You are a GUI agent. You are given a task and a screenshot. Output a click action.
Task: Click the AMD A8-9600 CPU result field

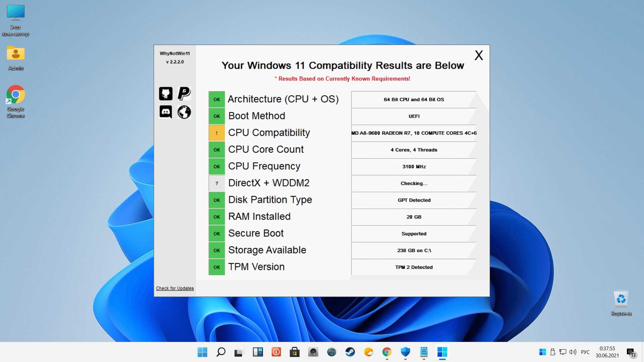(x=414, y=133)
